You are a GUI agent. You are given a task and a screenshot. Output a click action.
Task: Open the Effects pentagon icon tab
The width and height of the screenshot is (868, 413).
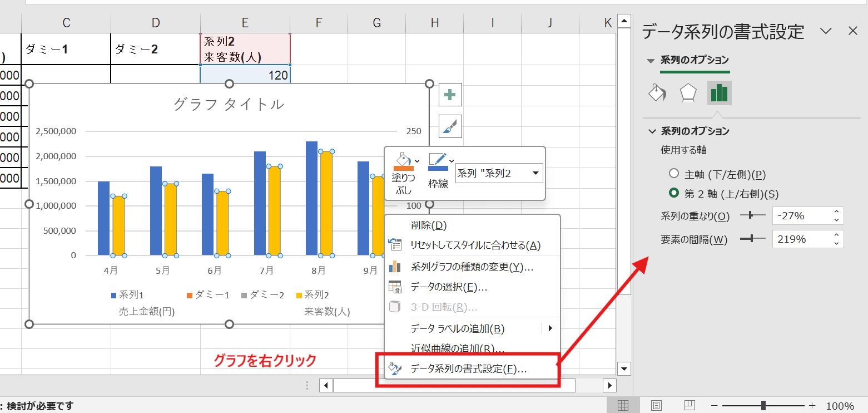click(688, 93)
